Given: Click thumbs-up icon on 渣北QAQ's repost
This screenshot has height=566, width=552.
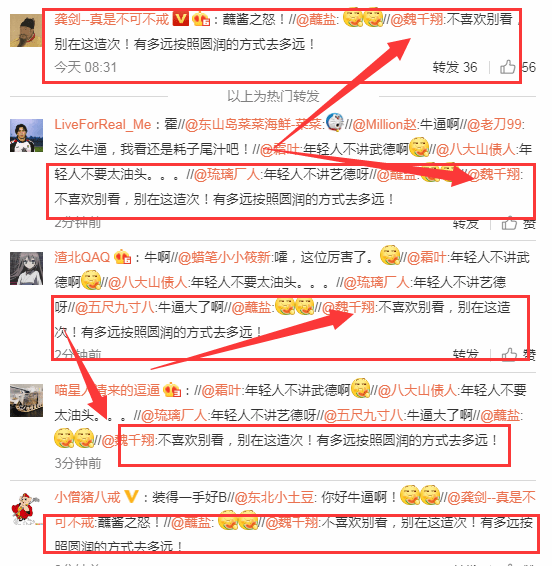Looking at the screenshot, I should click(509, 354).
